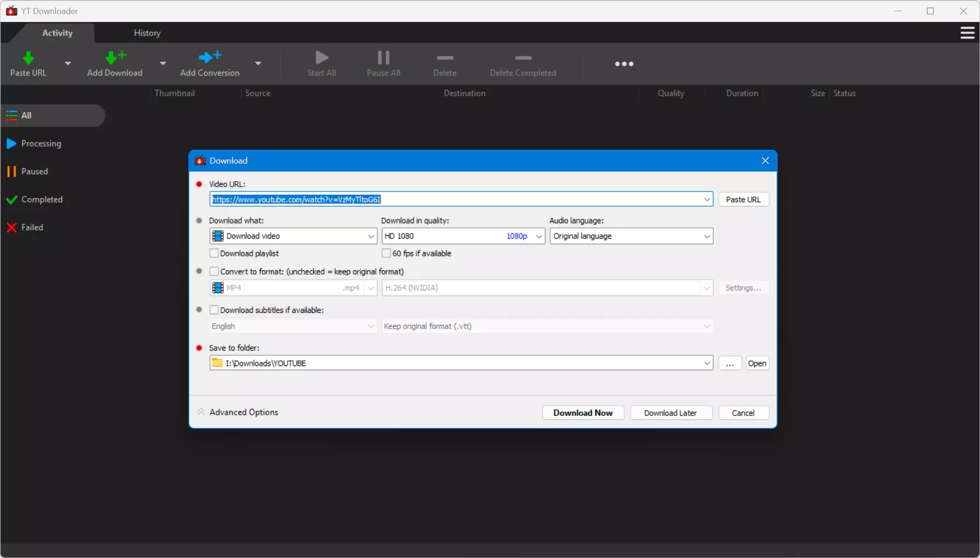Click the Cancel button
Image resolution: width=980 pixels, height=558 pixels.
tap(743, 412)
